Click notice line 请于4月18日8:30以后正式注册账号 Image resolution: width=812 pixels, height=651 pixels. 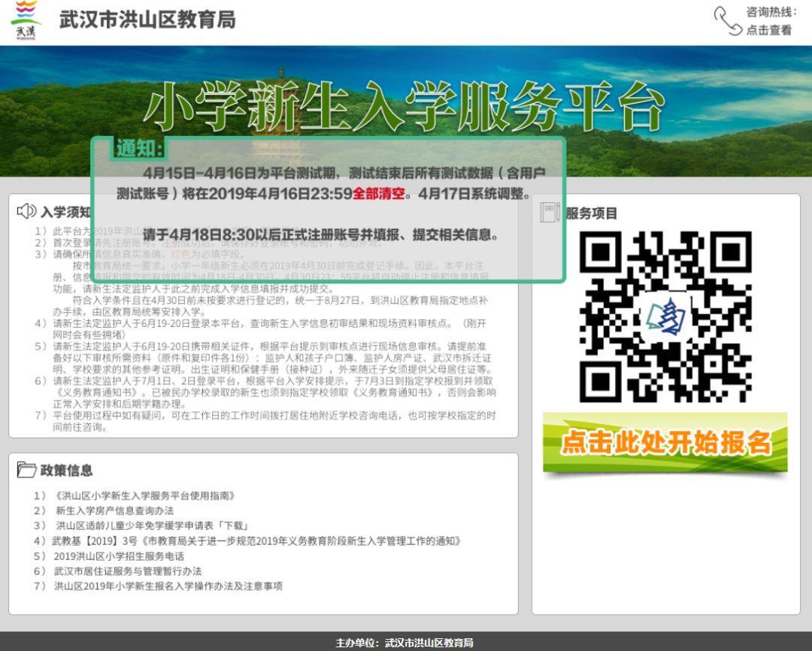coord(320,235)
